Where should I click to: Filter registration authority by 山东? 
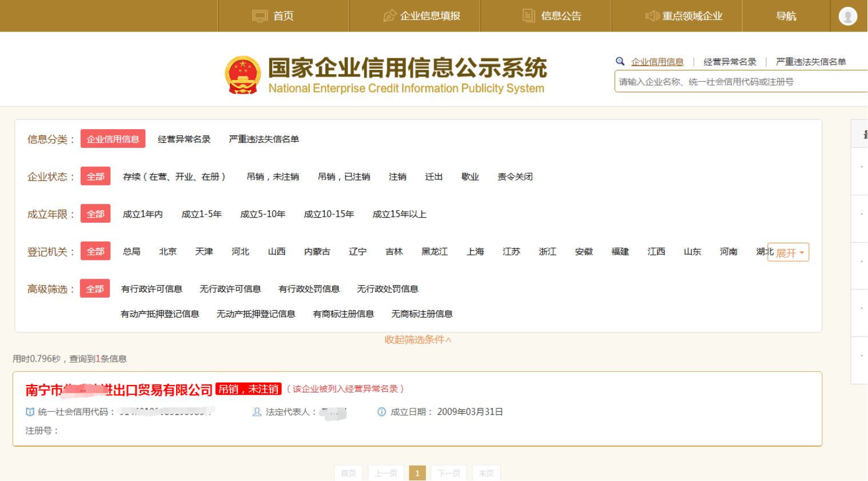click(692, 251)
